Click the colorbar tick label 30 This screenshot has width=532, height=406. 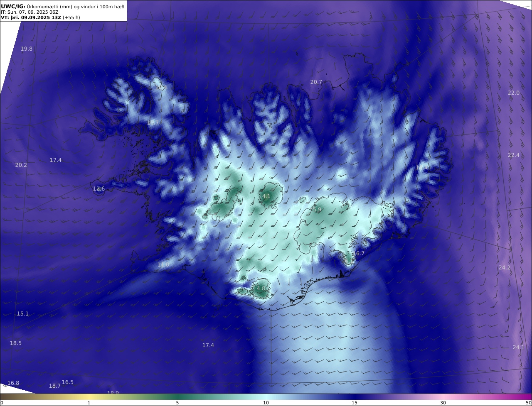[443, 403]
